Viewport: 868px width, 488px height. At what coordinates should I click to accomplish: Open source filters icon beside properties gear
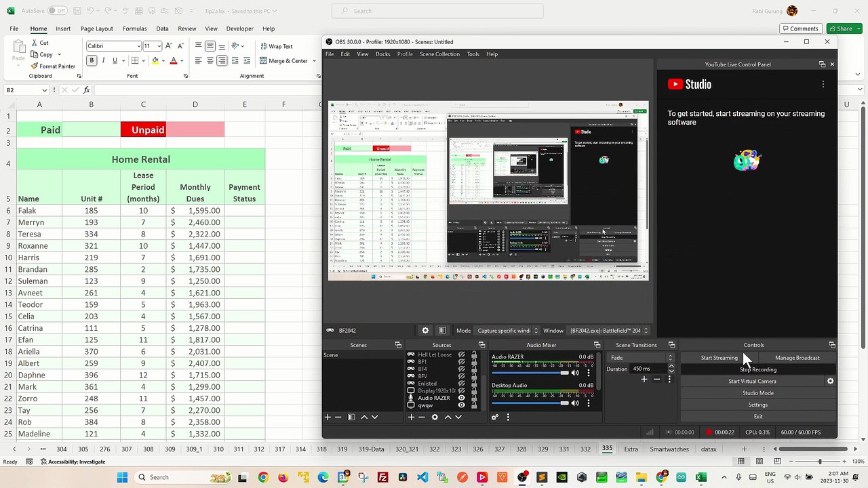tap(442, 330)
